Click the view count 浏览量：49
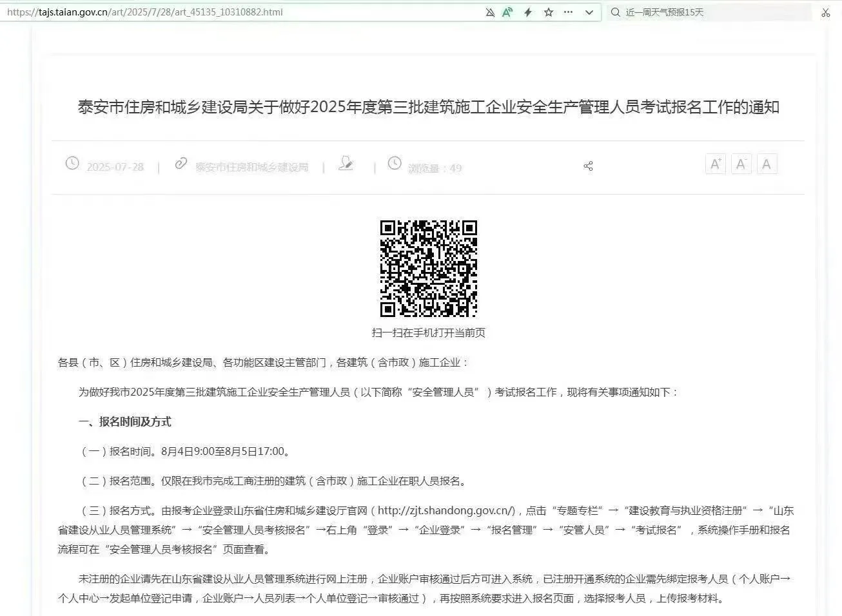Image resolution: width=842 pixels, height=616 pixels. click(x=435, y=168)
